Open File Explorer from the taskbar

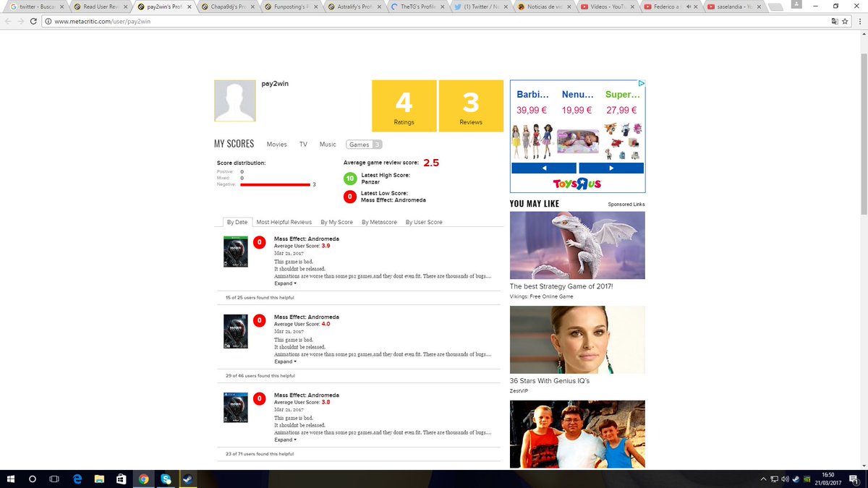[x=99, y=479]
